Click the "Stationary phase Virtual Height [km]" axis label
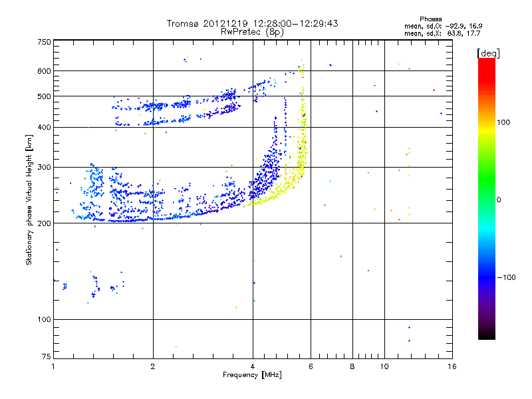Image resolution: width=532 pixels, height=399 pixels. pos(29,200)
